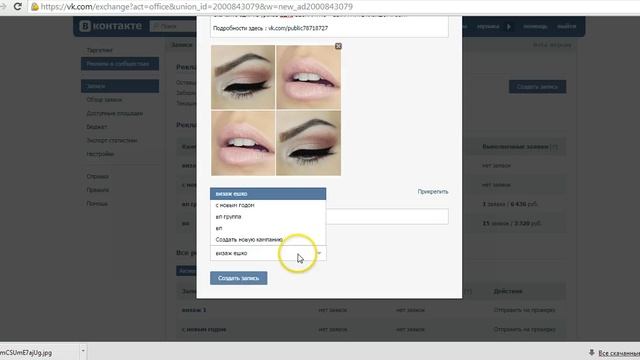Click the empty text field beside the dropdown
This screenshot has width=640, height=360.
[387, 216]
